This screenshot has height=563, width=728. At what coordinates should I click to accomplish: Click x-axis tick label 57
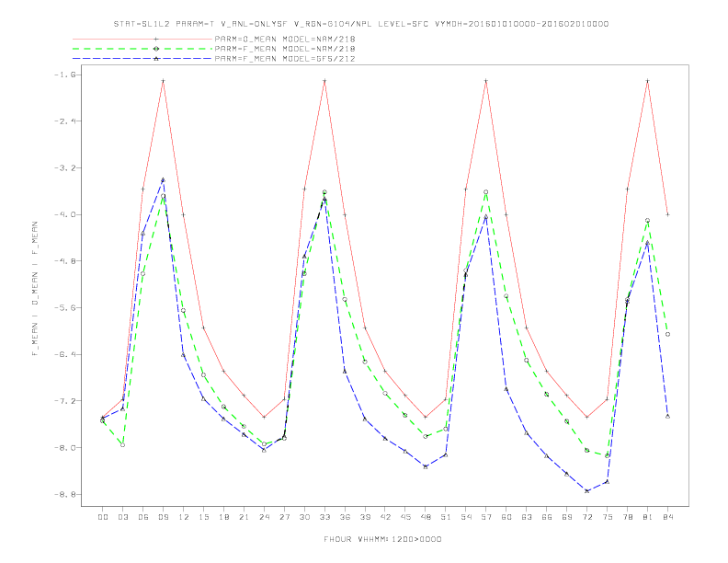click(486, 517)
